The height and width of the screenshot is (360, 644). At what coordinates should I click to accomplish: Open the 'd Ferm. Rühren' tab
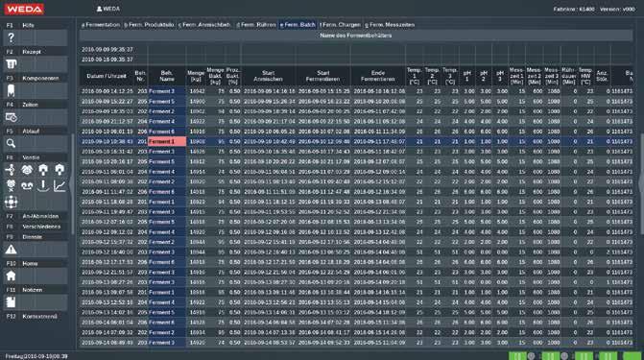click(256, 25)
